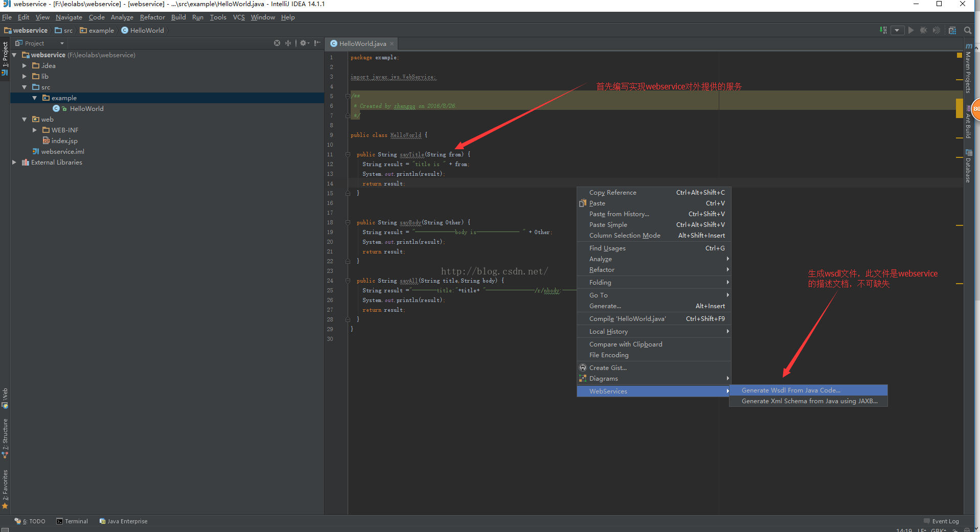Open the Tools menu
The height and width of the screenshot is (532, 980).
pyautogui.click(x=218, y=17)
